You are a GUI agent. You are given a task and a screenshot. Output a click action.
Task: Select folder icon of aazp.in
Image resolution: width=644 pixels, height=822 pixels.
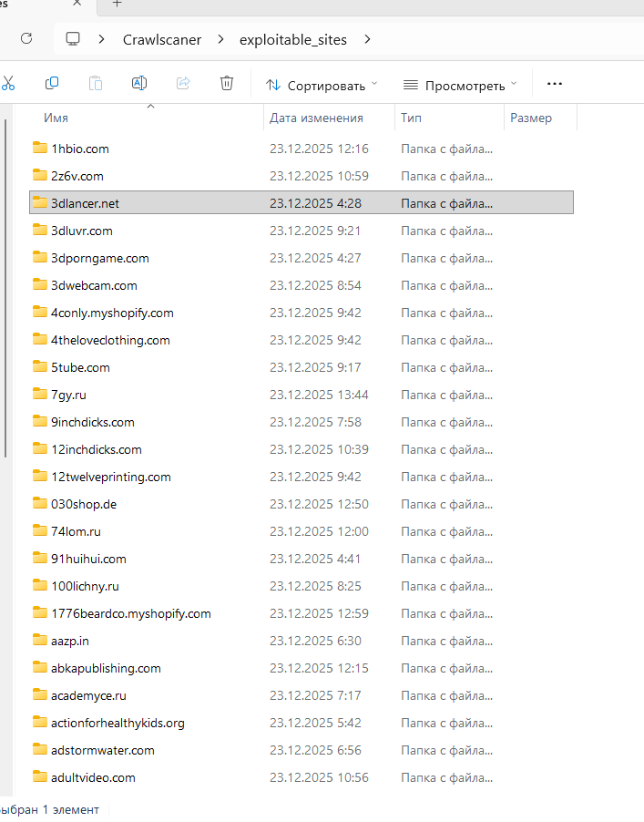pyautogui.click(x=40, y=640)
